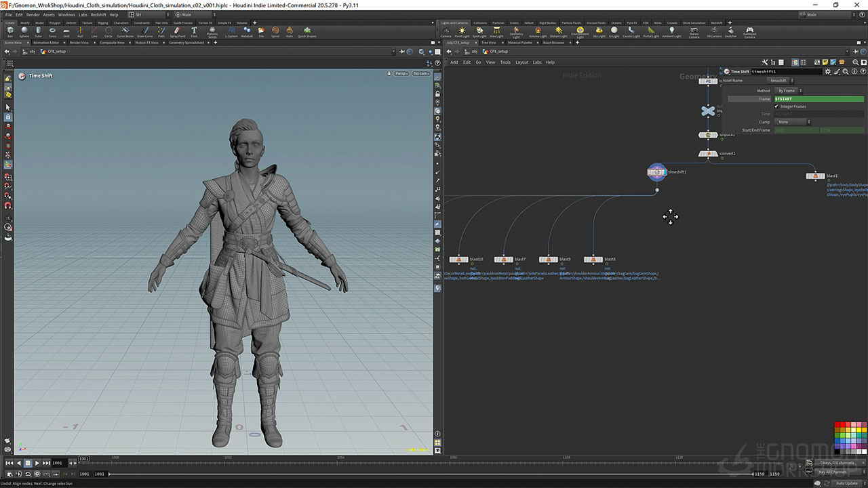Open the Redshift menu
Image resolution: width=868 pixels, height=488 pixels.
point(98,14)
